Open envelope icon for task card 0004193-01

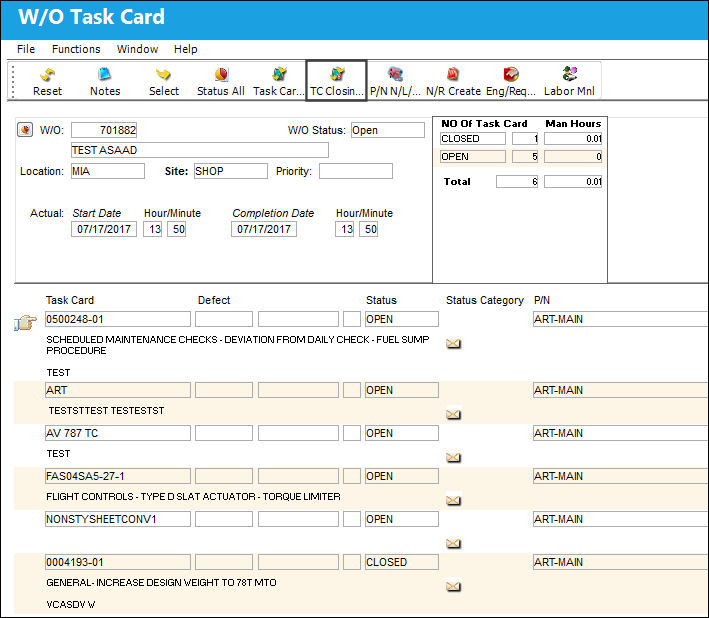(453, 586)
